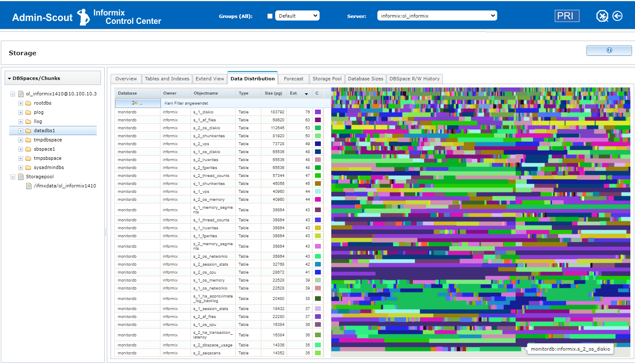
Task: Expand the rootdbs tree node
Action: 21,103
